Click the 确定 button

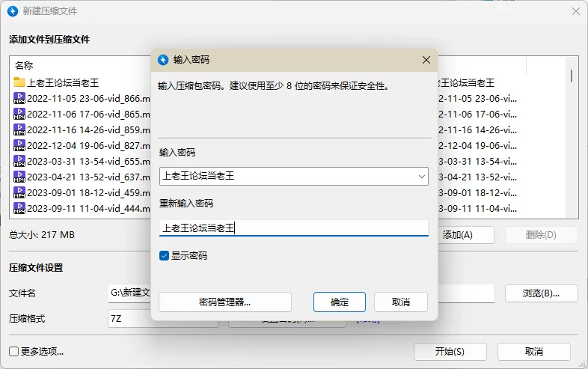[340, 302]
